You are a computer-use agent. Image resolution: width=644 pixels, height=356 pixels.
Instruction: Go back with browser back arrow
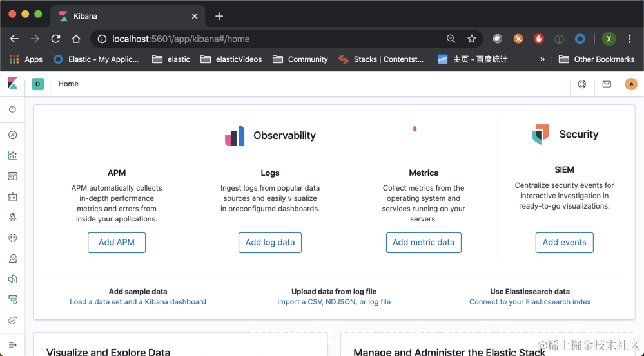tap(14, 39)
